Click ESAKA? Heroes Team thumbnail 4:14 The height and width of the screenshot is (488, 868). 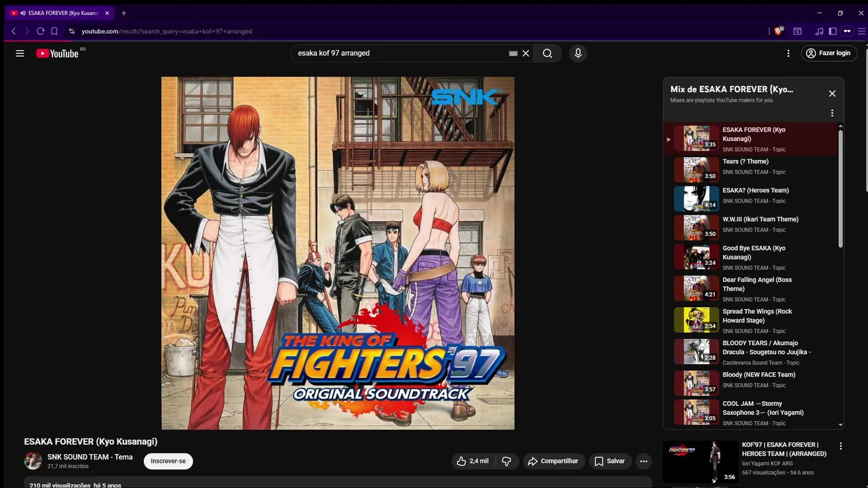point(696,199)
